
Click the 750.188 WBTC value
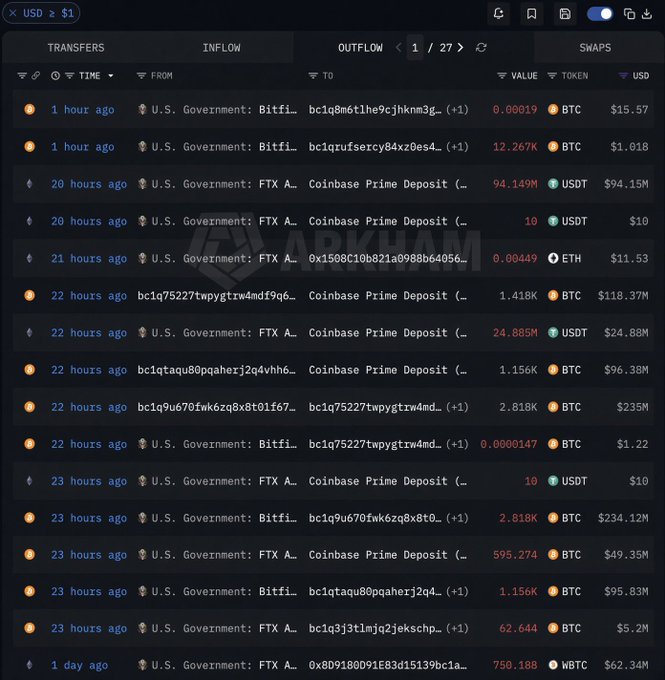(515, 665)
